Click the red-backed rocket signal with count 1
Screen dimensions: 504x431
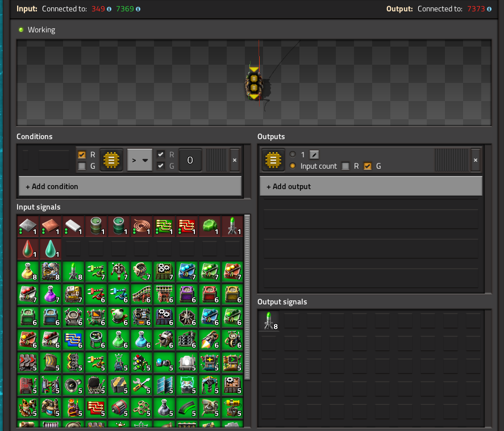point(232,226)
